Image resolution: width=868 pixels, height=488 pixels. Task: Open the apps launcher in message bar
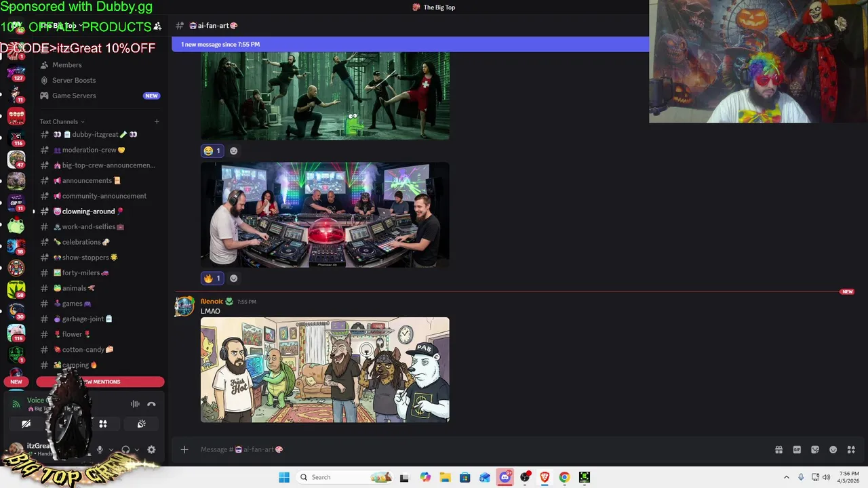851,449
